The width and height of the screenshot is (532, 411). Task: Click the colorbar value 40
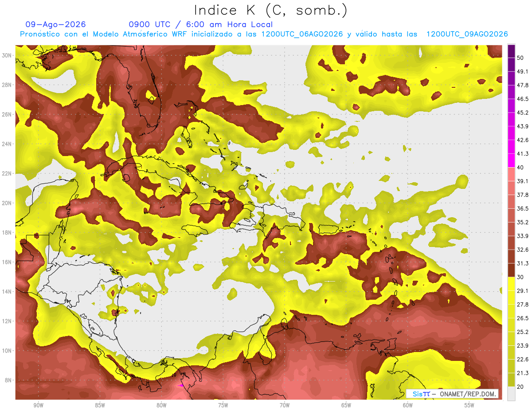click(x=520, y=168)
